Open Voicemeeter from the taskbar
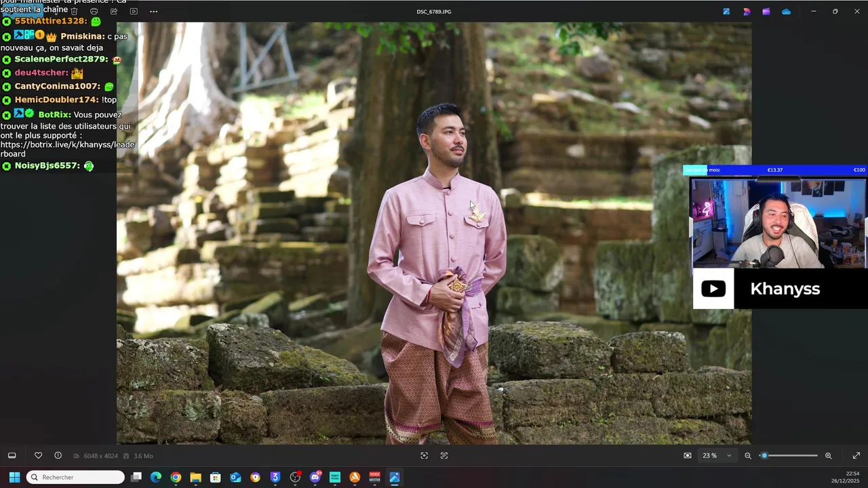 tap(374, 477)
